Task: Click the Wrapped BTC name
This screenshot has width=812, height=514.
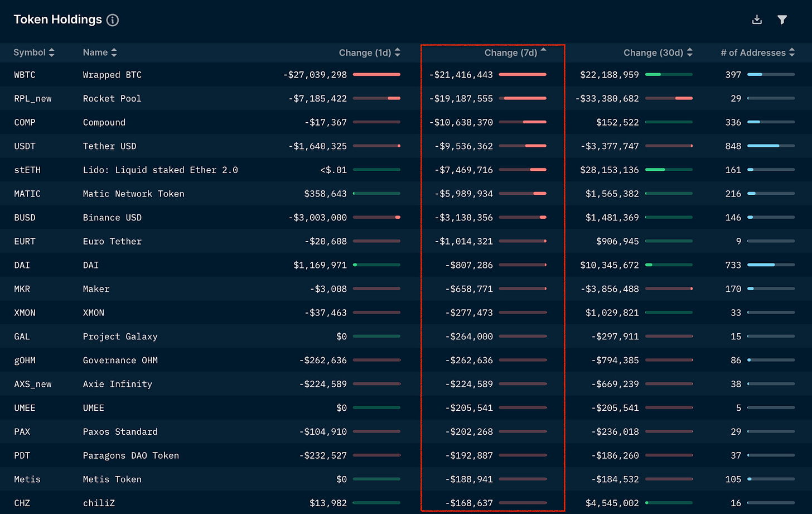Action: 112,75
